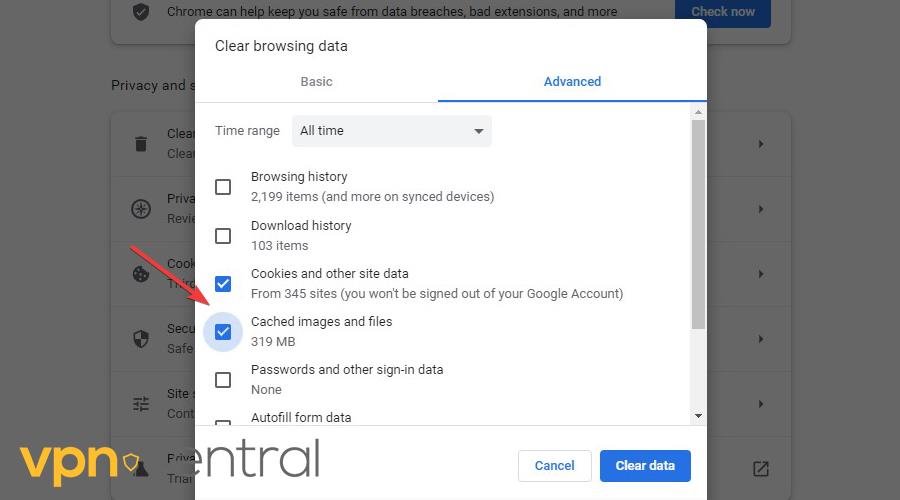
Task: Check the Download history checkbox
Action: point(223,236)
